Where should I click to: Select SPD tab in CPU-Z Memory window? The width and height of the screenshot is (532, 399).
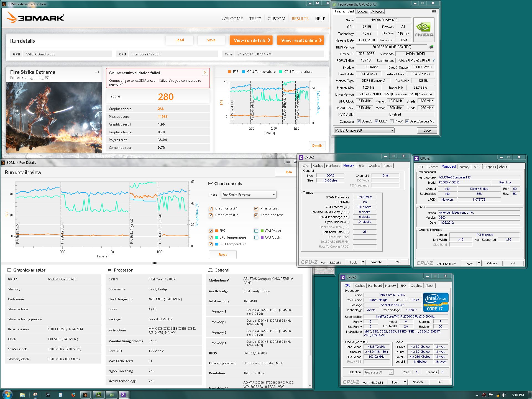pos(361,166)
